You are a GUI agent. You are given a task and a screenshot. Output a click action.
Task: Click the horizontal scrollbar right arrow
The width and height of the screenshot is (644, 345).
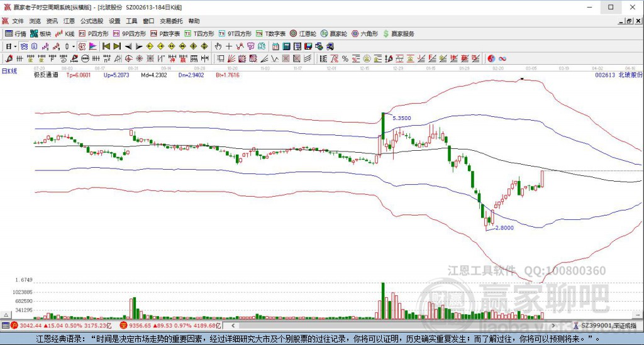coord(553,326)
